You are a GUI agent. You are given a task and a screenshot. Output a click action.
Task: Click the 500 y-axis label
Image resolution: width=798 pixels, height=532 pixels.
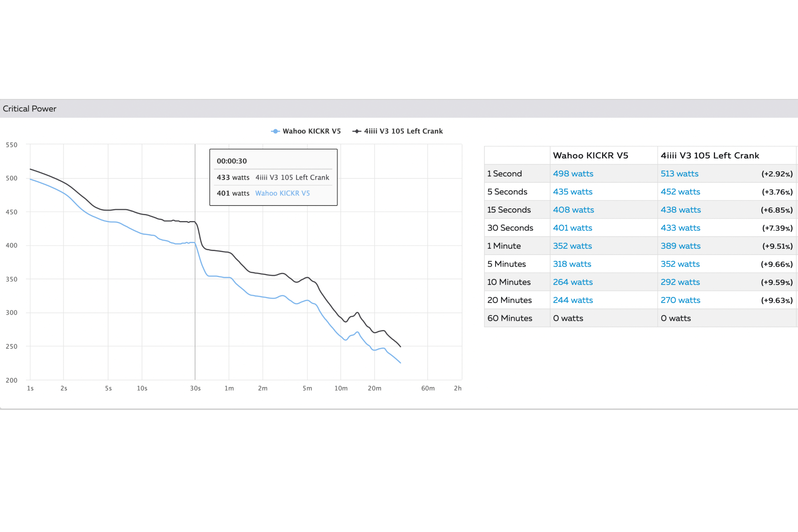coord(12,178)
